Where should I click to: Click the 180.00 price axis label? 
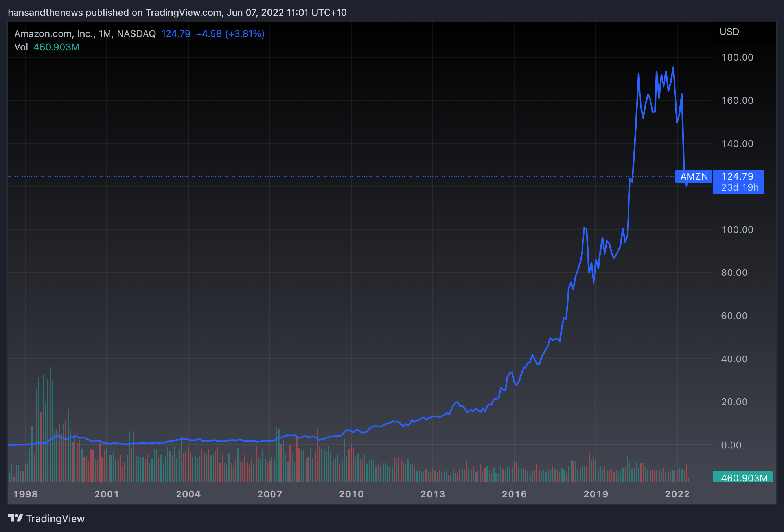pyautogui.click(x=737, y=57)
